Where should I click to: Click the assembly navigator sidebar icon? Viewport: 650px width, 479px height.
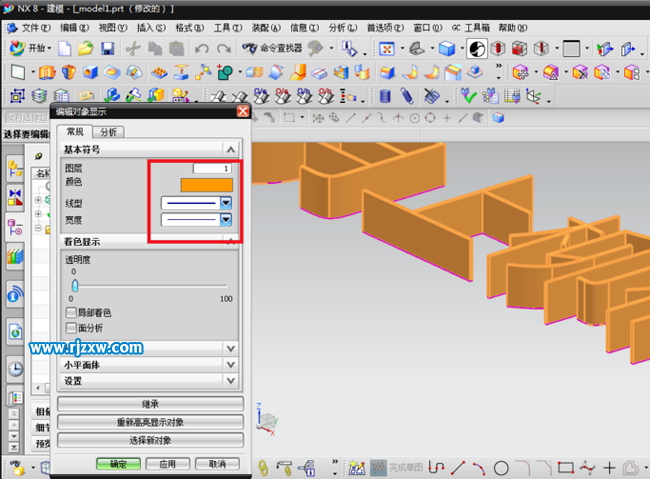pos(15,170)
